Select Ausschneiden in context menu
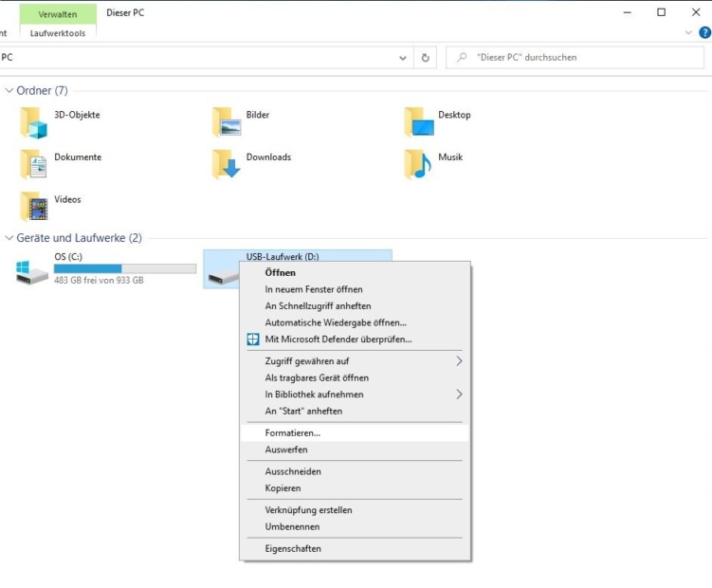The height and width of the screenshot is (588, 712). coord(355,471)
